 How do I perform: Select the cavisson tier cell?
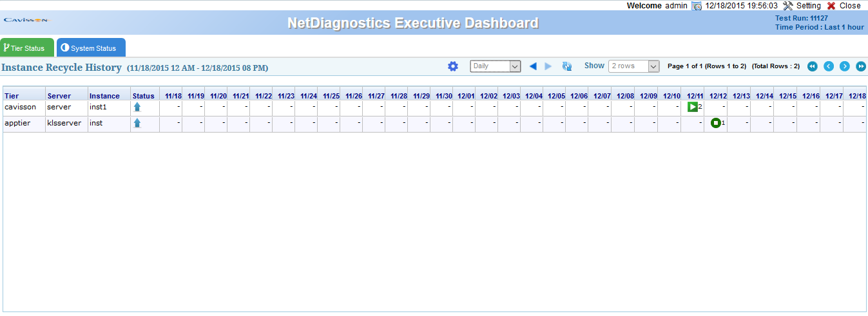pyautogui.click(x=24, y=107)
